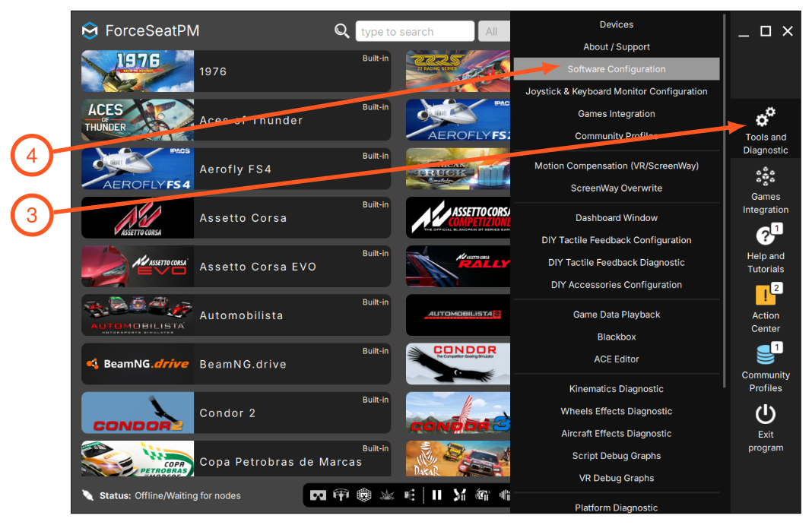This screenshot has width=812, height=525.
Task: Open the Tools and Diagnostic sidebar icon
Action: [x=765, y=118]
